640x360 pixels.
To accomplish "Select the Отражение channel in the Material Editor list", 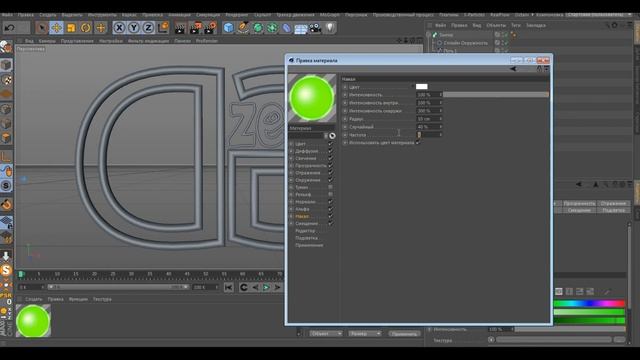I will (x=308, y=173).
